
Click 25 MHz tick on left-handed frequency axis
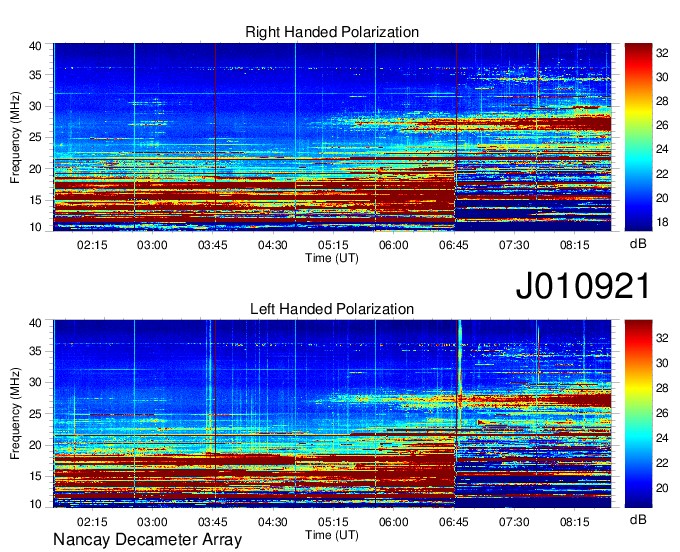36,414
